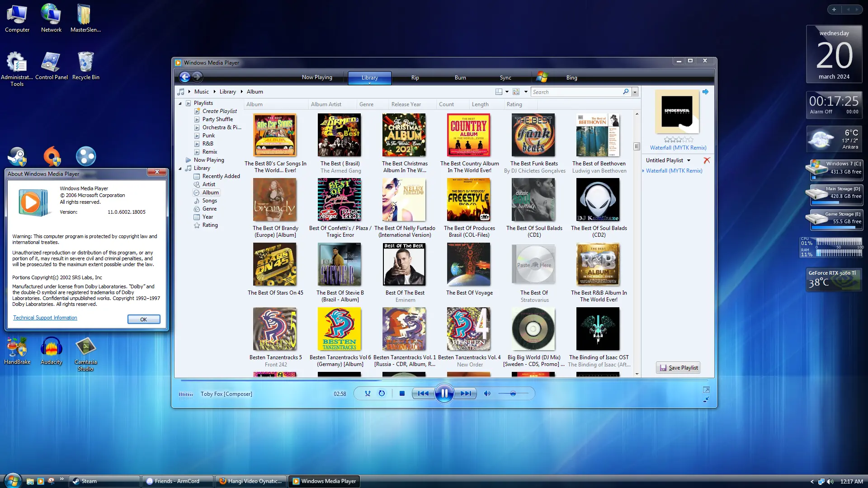868x488 pixels.
Task: Select Besten Tanzentracks 5 album cover
Action: [274, 329]
